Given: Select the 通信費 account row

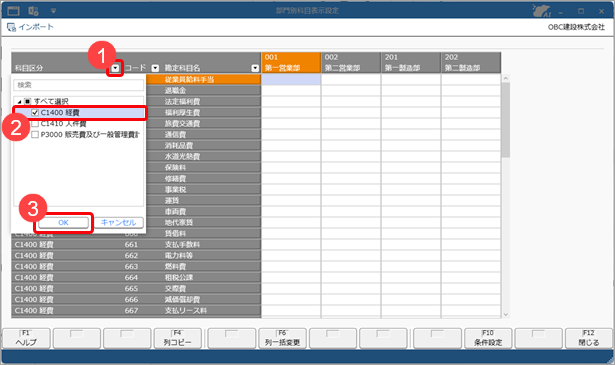Looking at the screenshot, I should coord(204,134).
